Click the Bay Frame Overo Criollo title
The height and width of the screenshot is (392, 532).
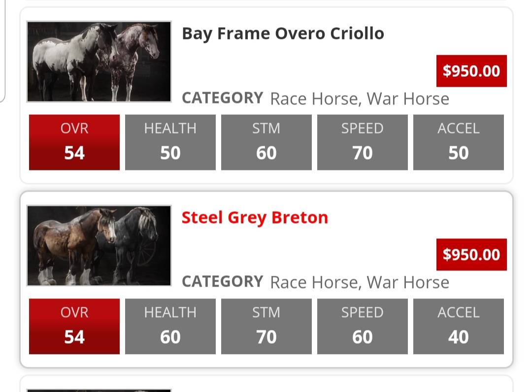pos(283,33)
